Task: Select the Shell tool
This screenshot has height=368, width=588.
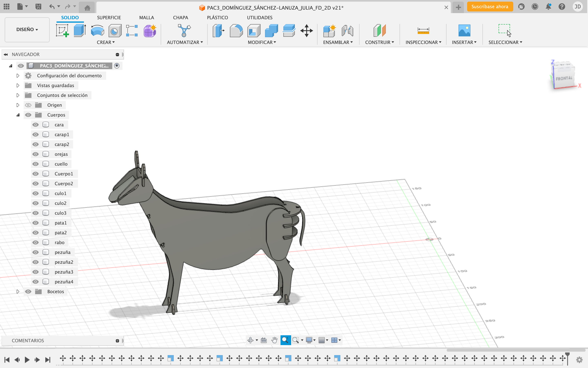Action: coord(254,31)
